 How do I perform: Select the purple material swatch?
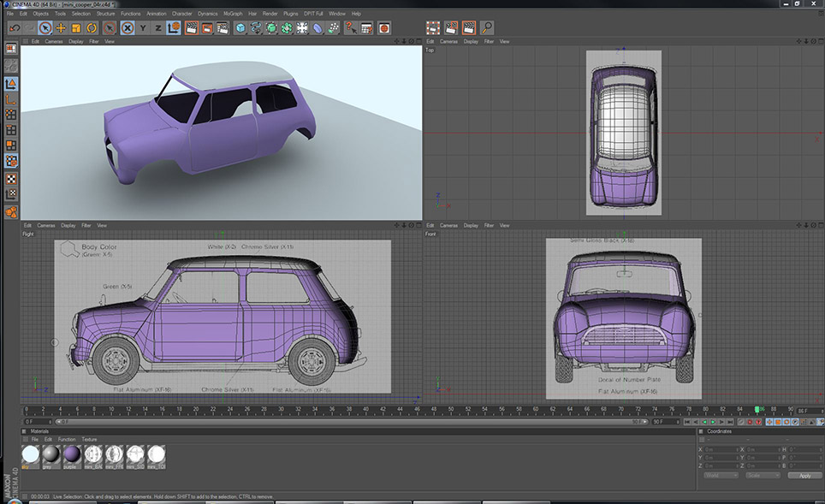point(72,454)
